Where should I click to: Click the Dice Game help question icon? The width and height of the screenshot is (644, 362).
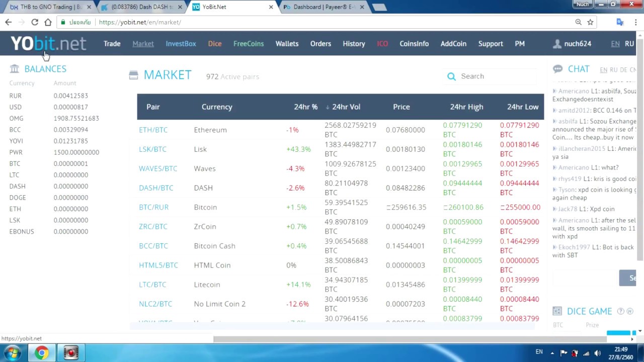620,311
